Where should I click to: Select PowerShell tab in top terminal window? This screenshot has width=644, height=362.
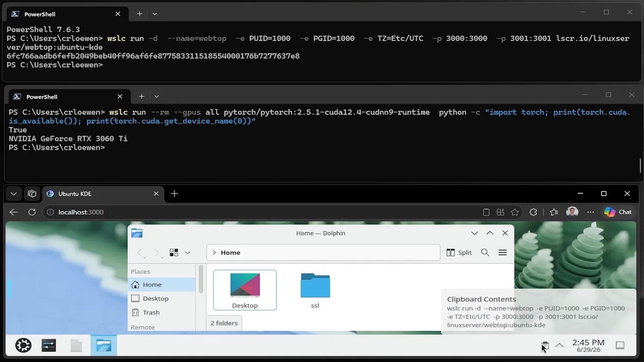point(68,14)
